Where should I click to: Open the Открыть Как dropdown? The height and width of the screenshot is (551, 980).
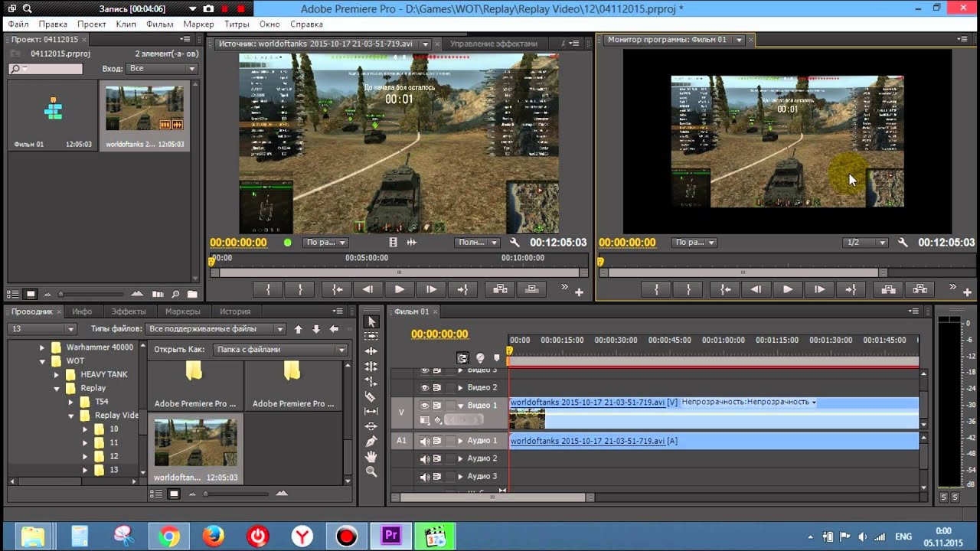point(280,350)
